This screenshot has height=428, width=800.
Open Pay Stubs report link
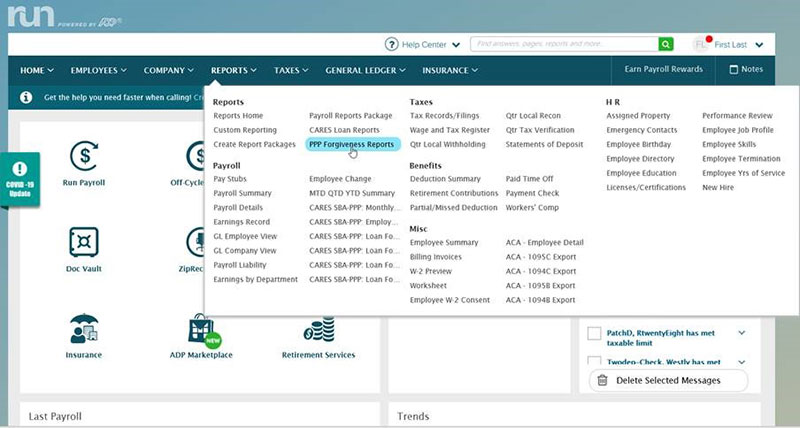[x=230, y=179]
